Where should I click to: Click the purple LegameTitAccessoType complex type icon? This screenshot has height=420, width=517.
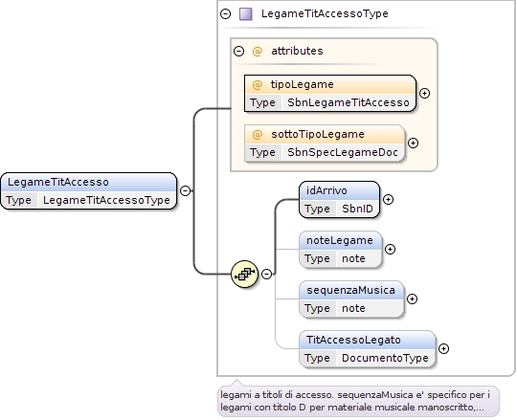[x=246, y=14]
